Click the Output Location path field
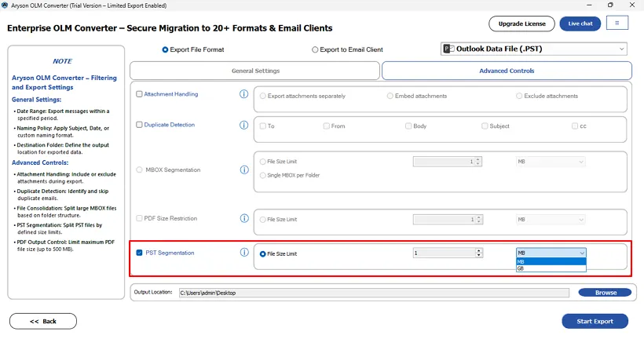The height and width of the screenshot is (339, 644). point(373,293)
